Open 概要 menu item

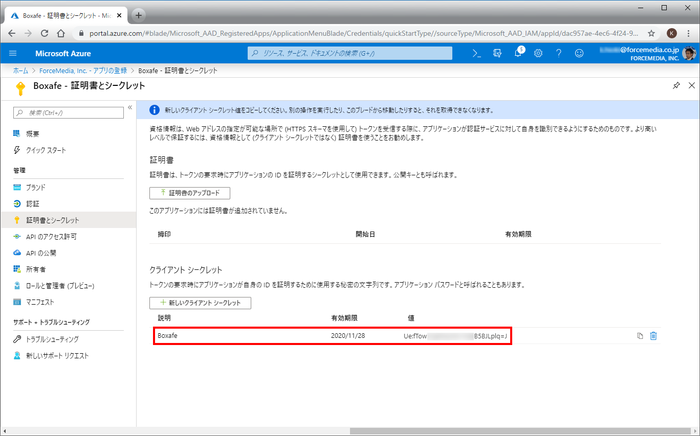tap(32, 134)
